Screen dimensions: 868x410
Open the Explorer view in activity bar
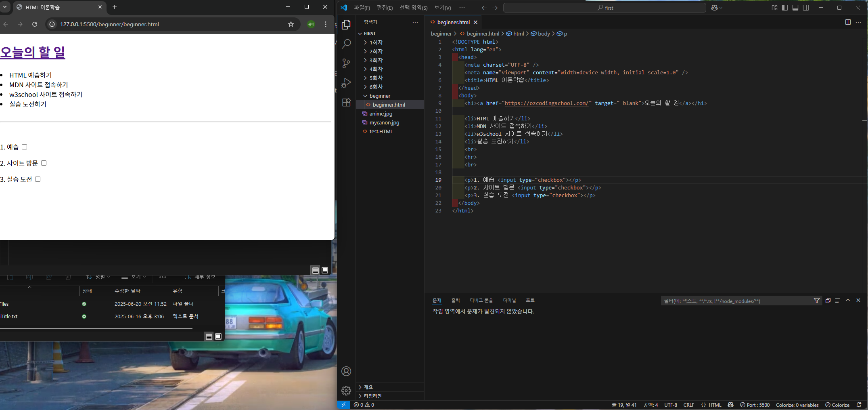pos(346,25)
